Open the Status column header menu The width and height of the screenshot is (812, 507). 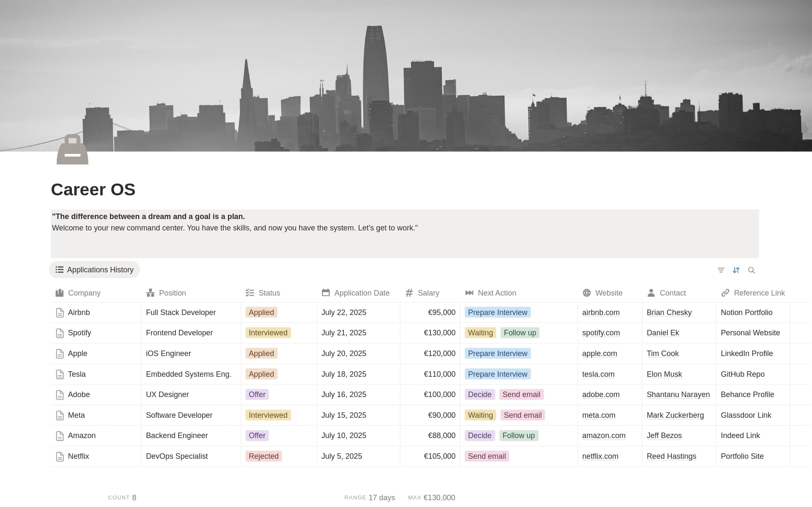coord(279,293)
